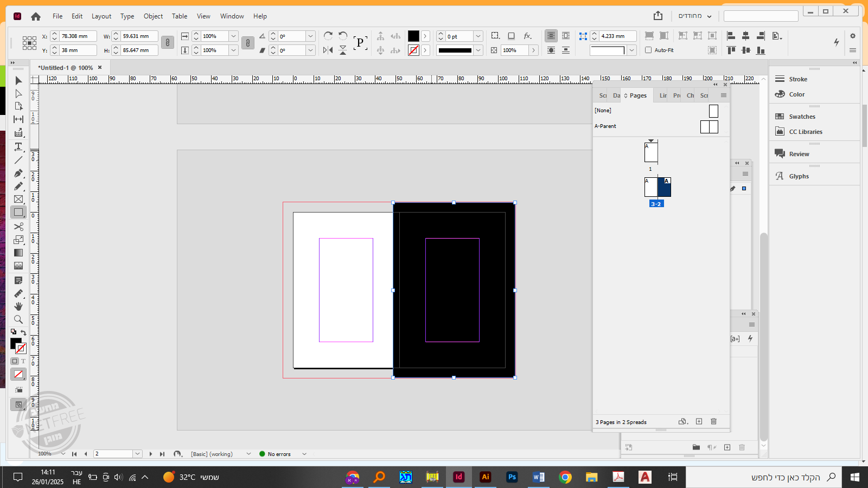Select the Zoom tool

click(18, 319)
